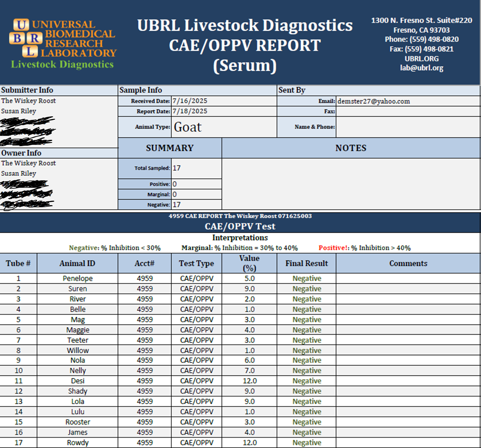Click Rowdy's Negative result cell
481x448 pixels.
point(307,442)
